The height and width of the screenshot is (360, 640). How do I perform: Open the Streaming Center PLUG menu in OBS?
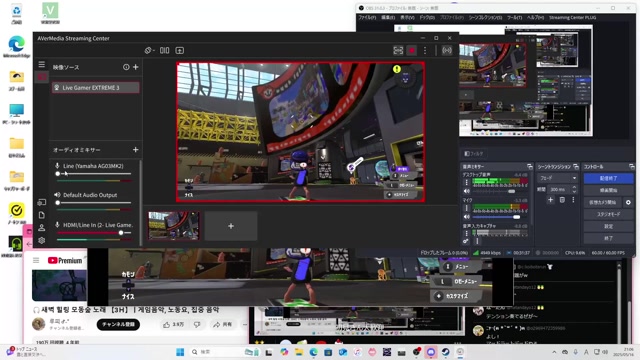[572, 18]
